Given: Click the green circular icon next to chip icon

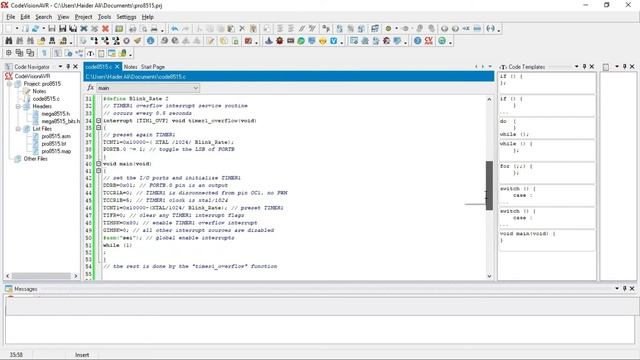Looking at the screenshot, I should 301,41.
